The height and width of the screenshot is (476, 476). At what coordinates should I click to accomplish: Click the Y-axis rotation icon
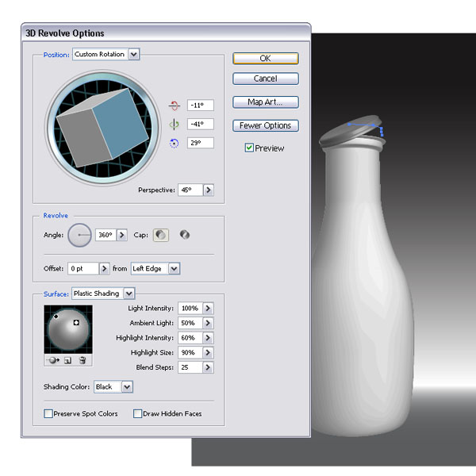[175, 125]
